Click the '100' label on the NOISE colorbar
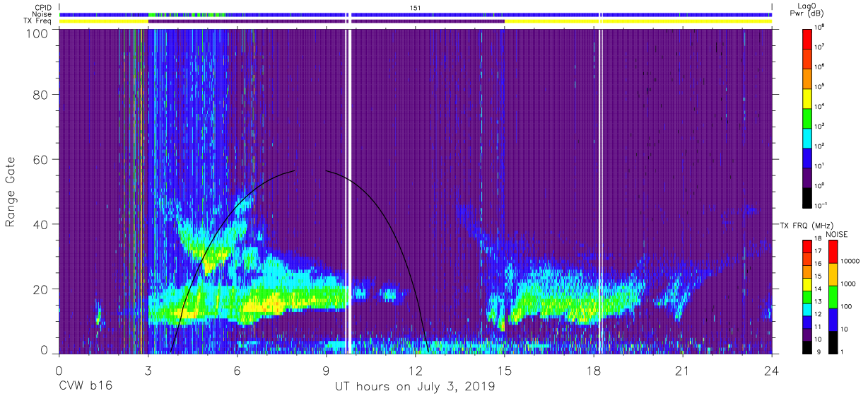This screenshot has height=401, width=868. [x=845, y=307]
